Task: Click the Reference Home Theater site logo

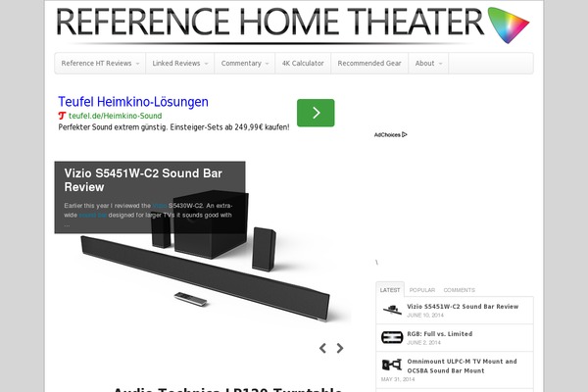Action: pos(292,25)
